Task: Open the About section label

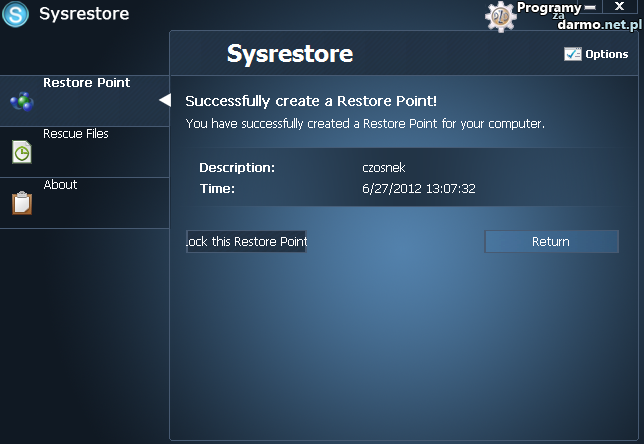Action: click(60, 185)
